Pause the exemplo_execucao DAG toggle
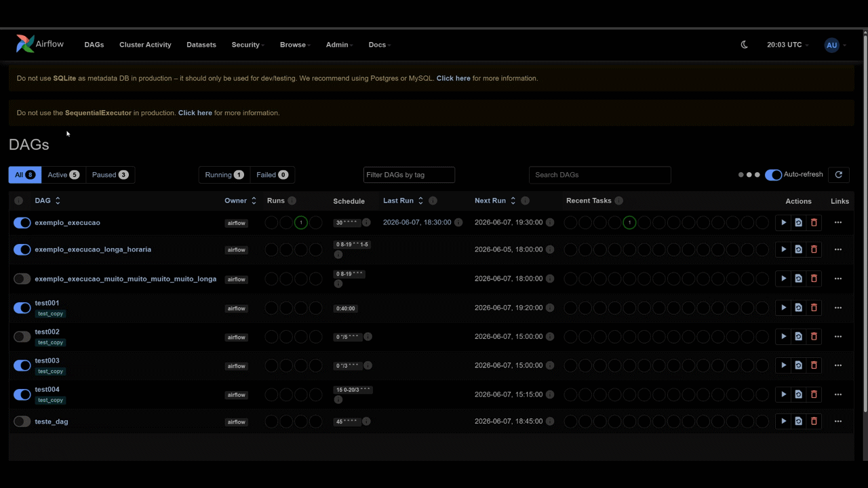The image size is (868, 488). coord(22,222)
